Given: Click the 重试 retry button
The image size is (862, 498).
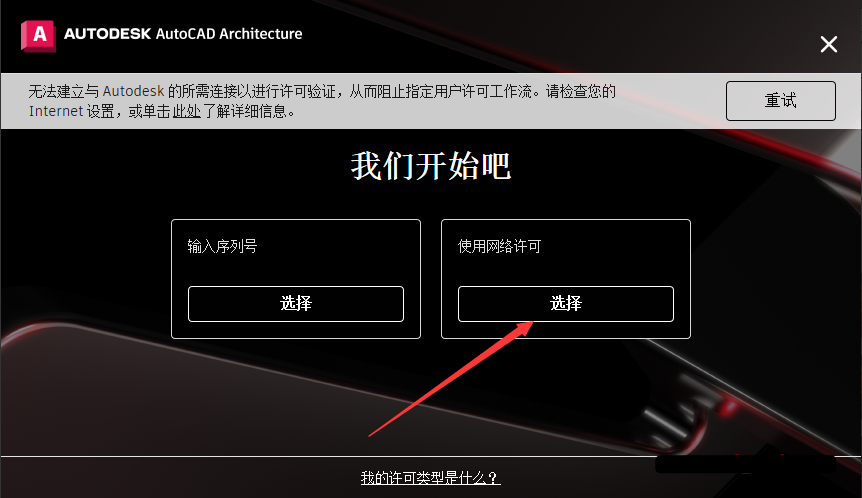Looking at the screenshot, I should [780, 101].
